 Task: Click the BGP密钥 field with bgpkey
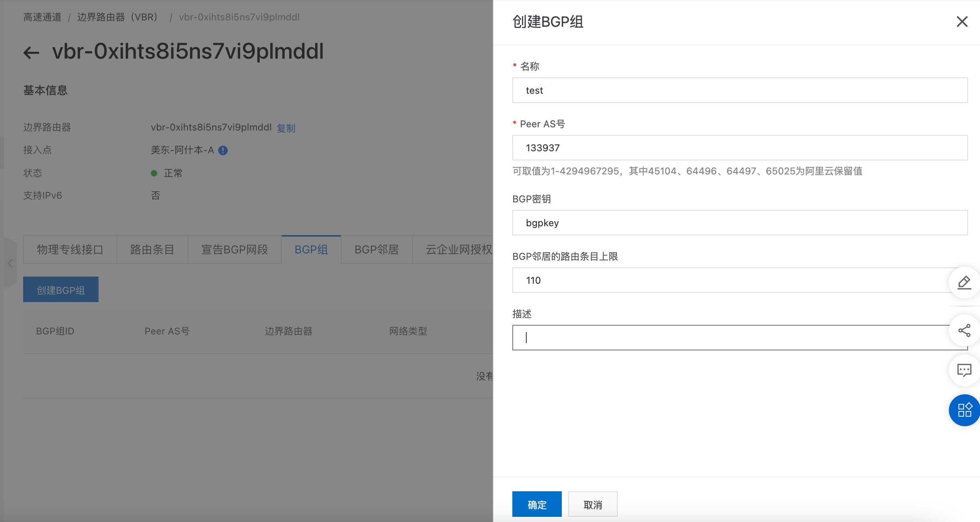coord(740,223)
